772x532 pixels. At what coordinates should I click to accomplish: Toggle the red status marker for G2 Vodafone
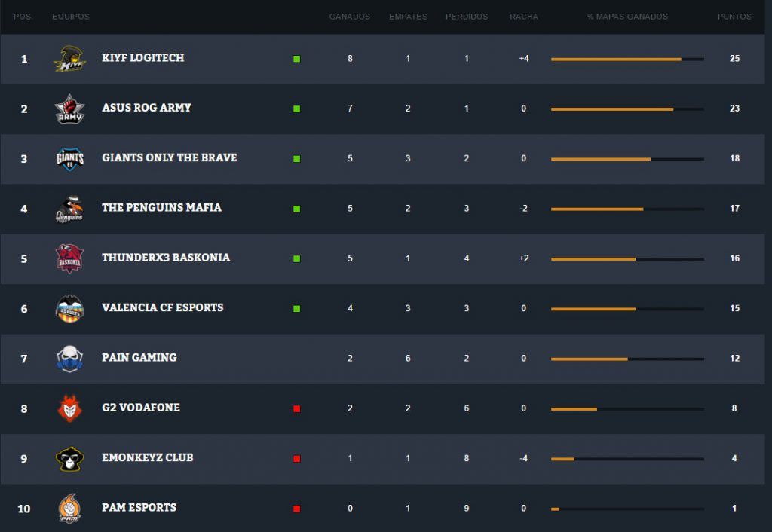pos(299,408)
